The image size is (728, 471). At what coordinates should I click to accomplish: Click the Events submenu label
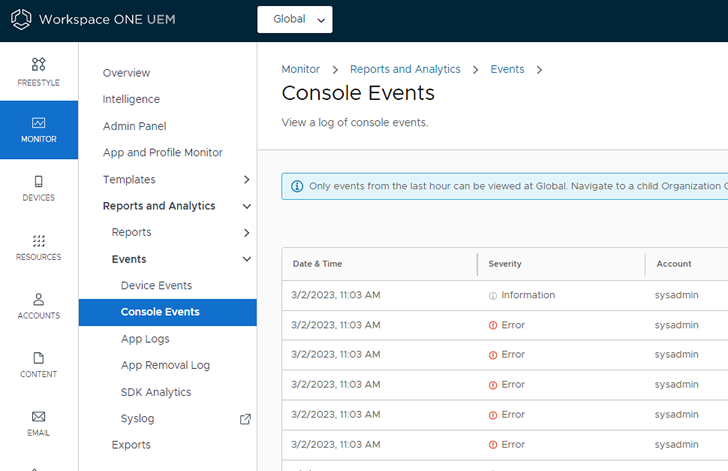tap(129, 259)
